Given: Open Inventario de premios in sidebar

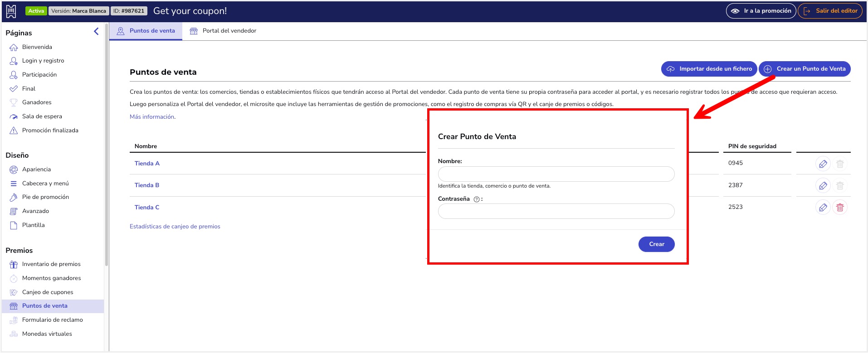Looking at the screenshot, I should click(51, 264).
